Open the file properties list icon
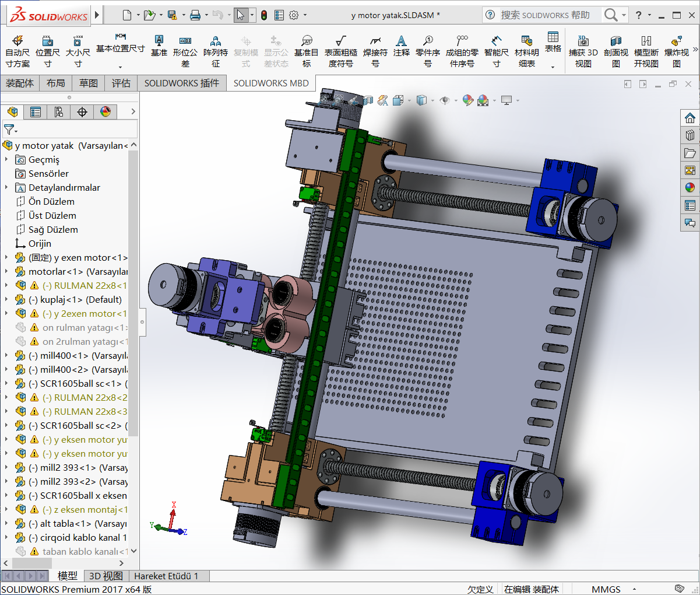Viewport: 700px width, 595px height. (279, 15)
